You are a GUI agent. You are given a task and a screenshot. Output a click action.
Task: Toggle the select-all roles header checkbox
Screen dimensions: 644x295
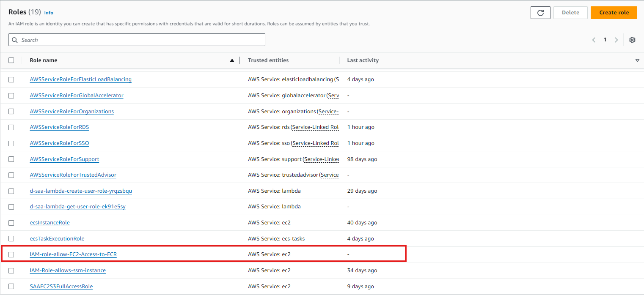[11, 60]
